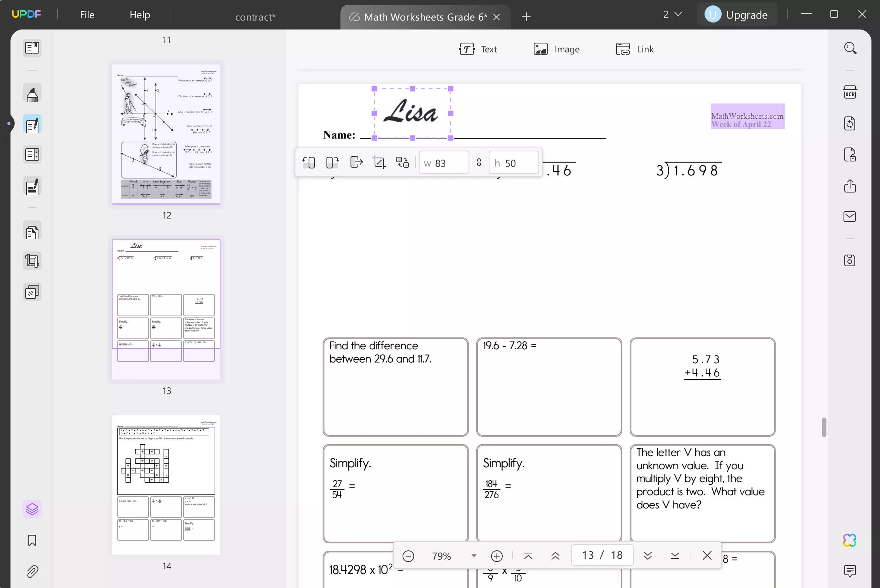Image resolution: width=880 pixels, height=588 pixels.
Task: Select the page 14 thumbnail
Action: 166,484
